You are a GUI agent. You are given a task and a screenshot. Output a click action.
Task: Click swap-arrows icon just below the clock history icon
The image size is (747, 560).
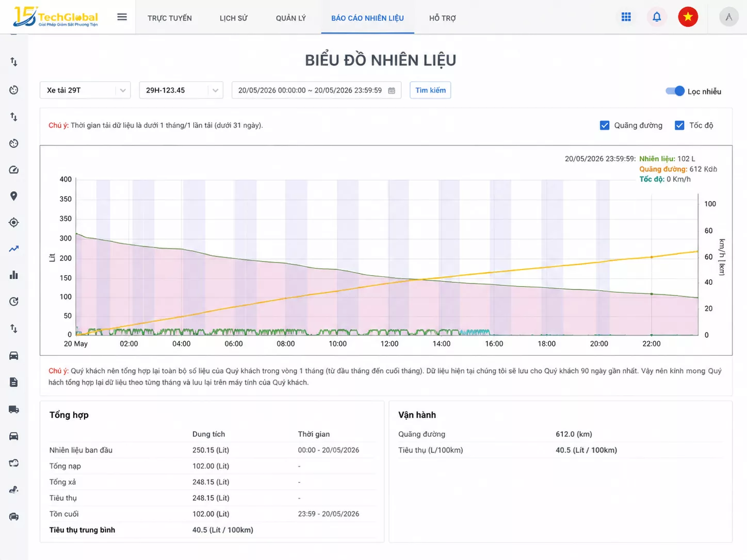pyautogui.click(x=14, y=328)
